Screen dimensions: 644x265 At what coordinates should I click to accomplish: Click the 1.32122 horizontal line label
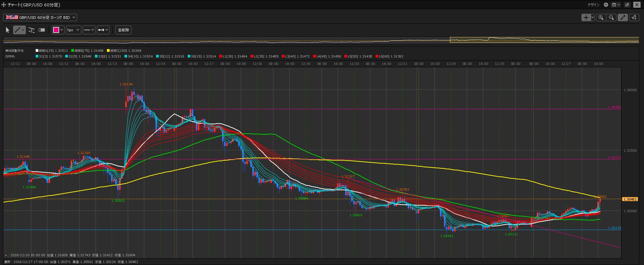[614, 157]
